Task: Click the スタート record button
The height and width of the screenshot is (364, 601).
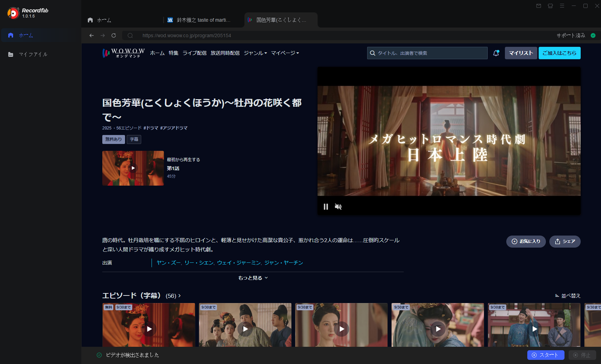Action: pyautogui.click(x=546, y=355)
